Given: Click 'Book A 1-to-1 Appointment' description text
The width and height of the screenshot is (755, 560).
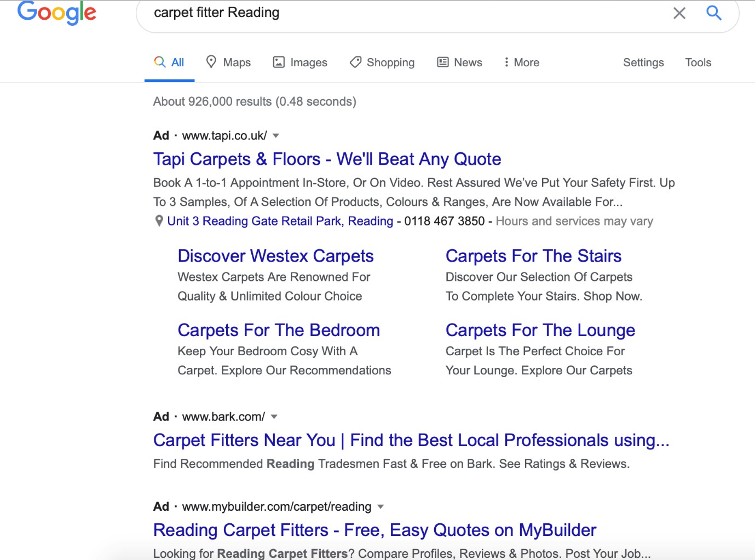Looking at the screenshot, I should 414,192.
